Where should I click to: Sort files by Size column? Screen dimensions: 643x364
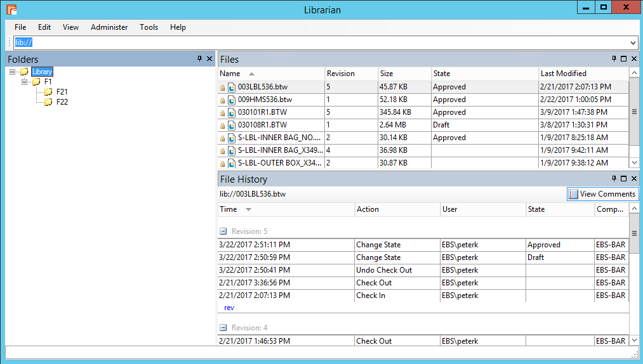point(404,74)
